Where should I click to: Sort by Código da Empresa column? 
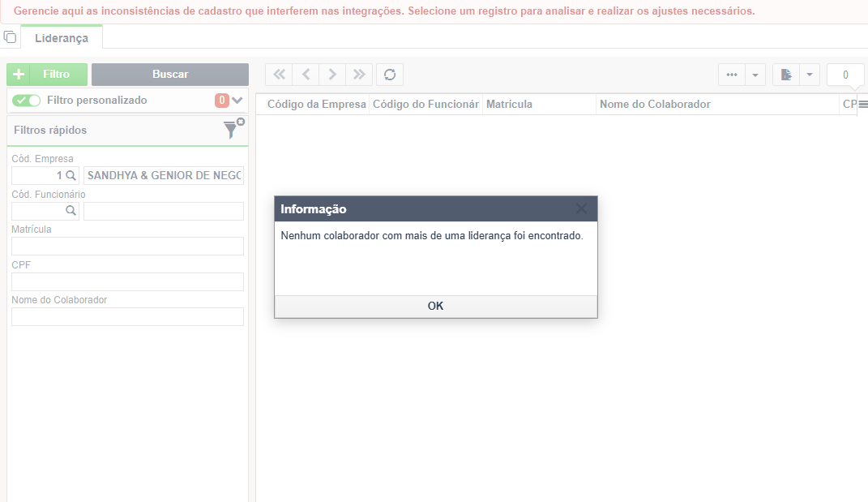(x=316, y=104)
